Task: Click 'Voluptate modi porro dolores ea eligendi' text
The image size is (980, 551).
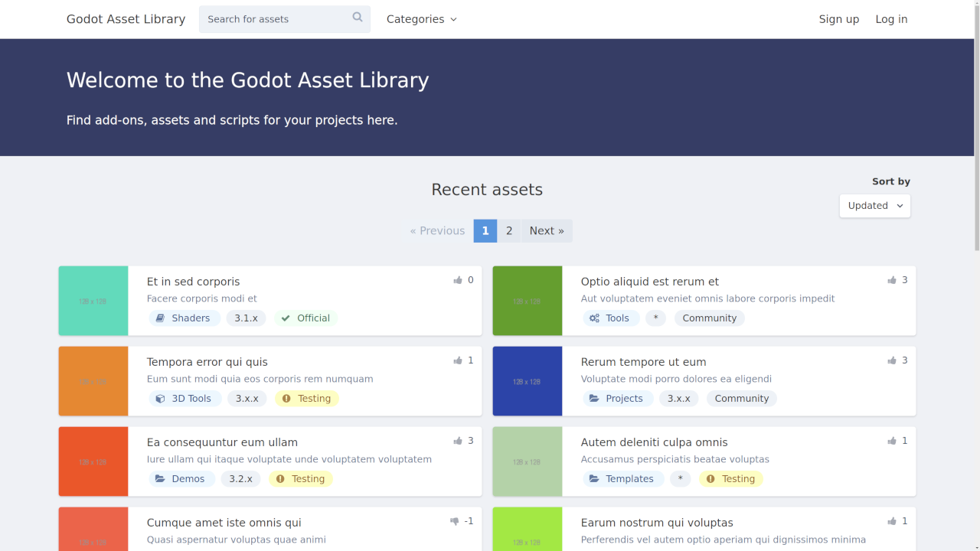Action: pos(676,379)
